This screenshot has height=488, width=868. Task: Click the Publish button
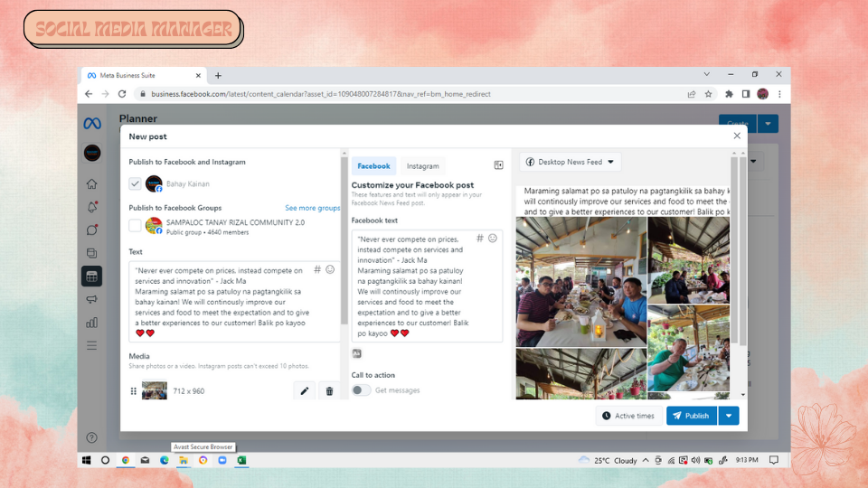(x=692, y=416)
